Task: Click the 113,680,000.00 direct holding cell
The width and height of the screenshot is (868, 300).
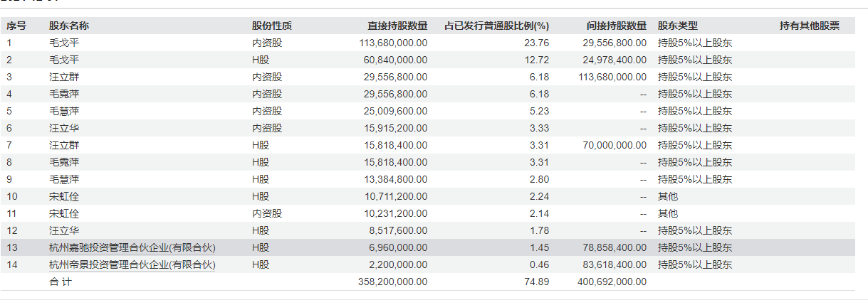Action: [393, 43]
